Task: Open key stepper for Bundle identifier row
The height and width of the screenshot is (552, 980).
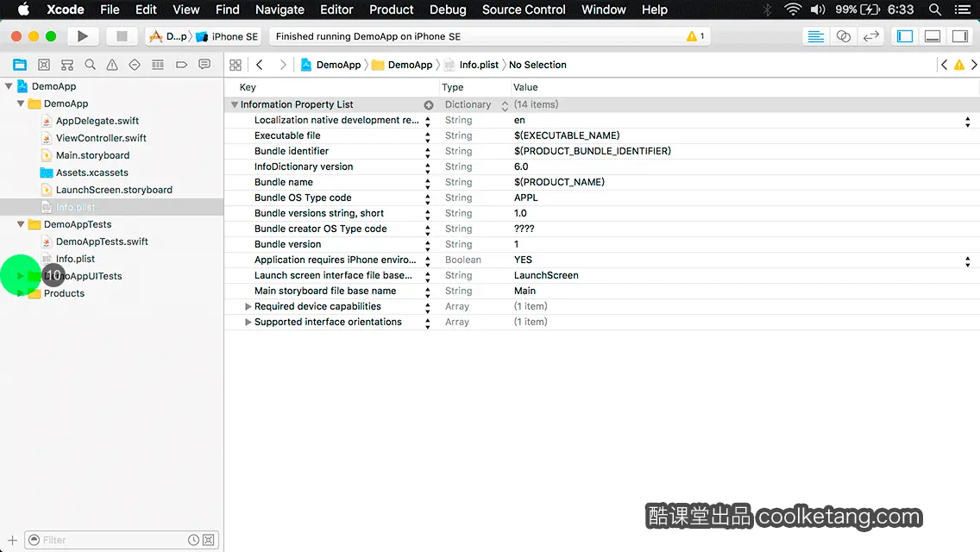Action: [x=428, y=152]
